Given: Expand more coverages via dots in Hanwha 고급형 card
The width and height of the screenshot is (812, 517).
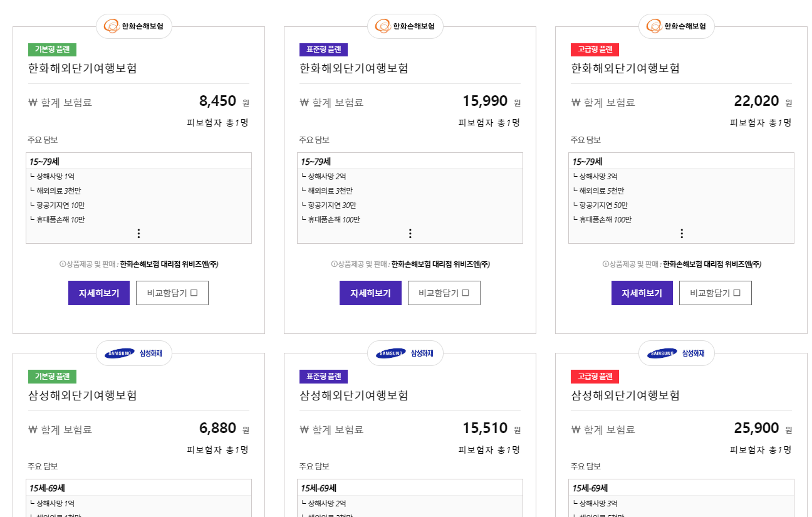Looking at the screenshot, I should (x=682, y=234).
